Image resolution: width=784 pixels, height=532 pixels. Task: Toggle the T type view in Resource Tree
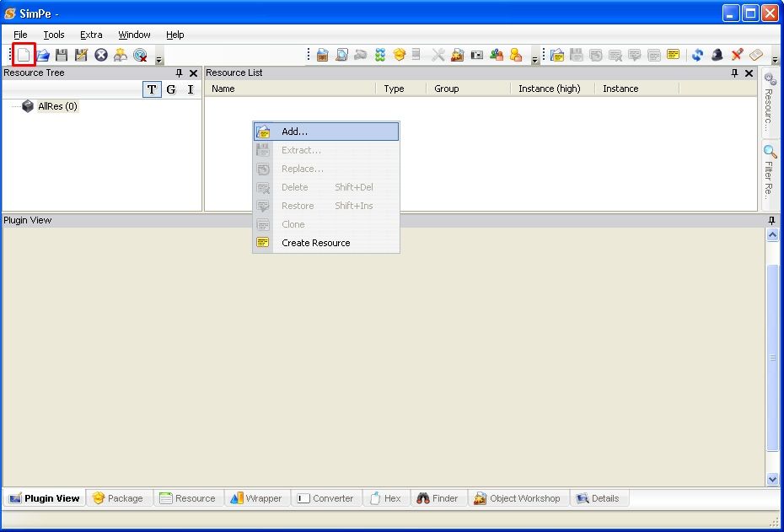152,89
